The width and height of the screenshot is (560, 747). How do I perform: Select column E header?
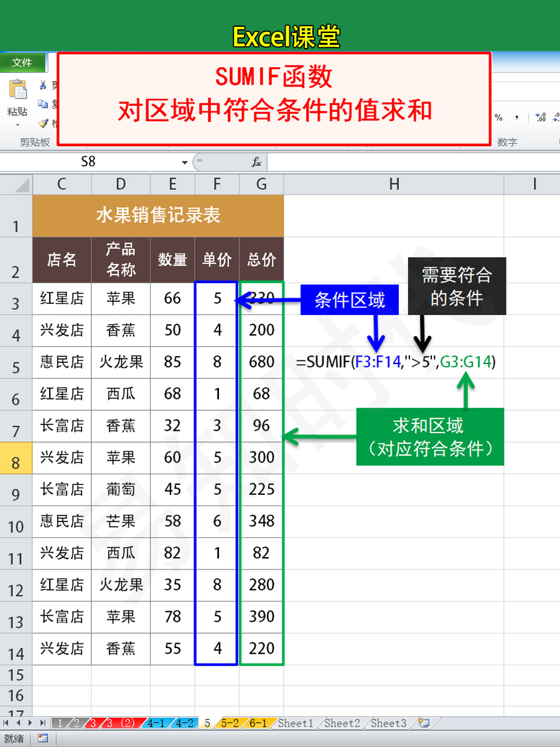tap(172, 184)
